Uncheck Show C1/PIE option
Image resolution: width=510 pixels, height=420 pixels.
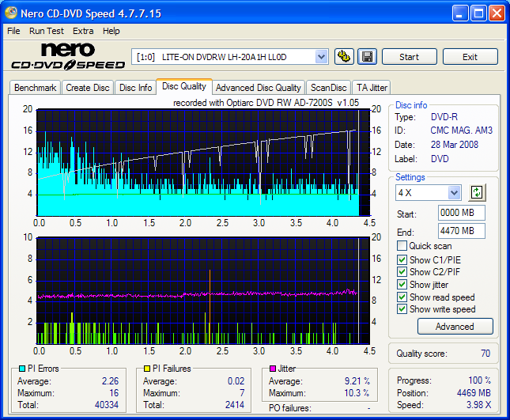402,259
